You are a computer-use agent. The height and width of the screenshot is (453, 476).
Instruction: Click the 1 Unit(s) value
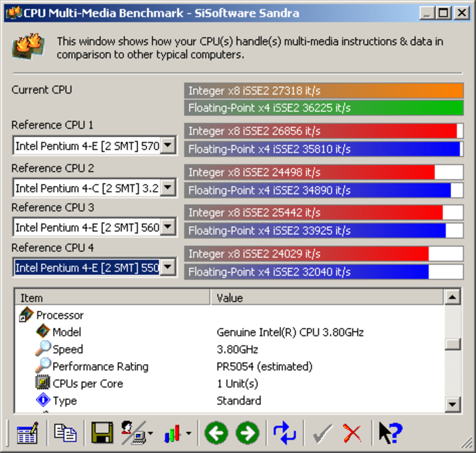[238, 384]
